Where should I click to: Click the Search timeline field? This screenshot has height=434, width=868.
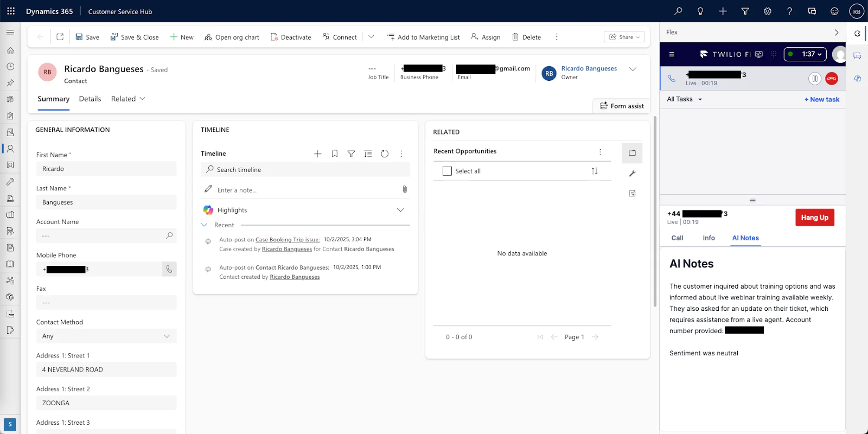point(305,169)
